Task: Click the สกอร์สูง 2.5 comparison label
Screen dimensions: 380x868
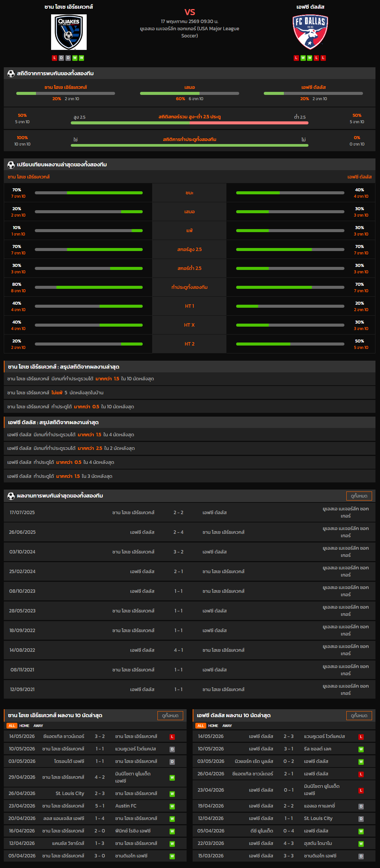Action: (x=189, y=250)
